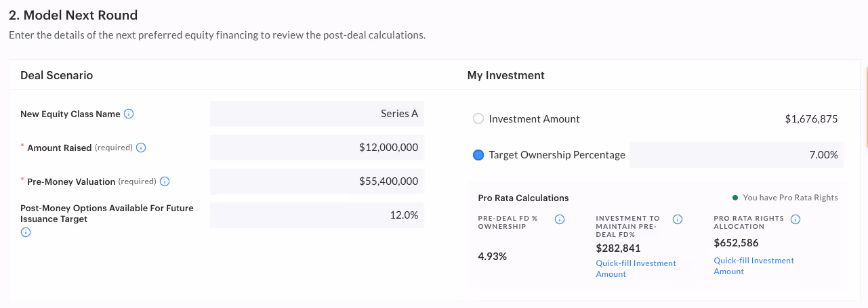Click the 12.0% options target field
This screenshot has width=868, height=308.
coord(317,215)
